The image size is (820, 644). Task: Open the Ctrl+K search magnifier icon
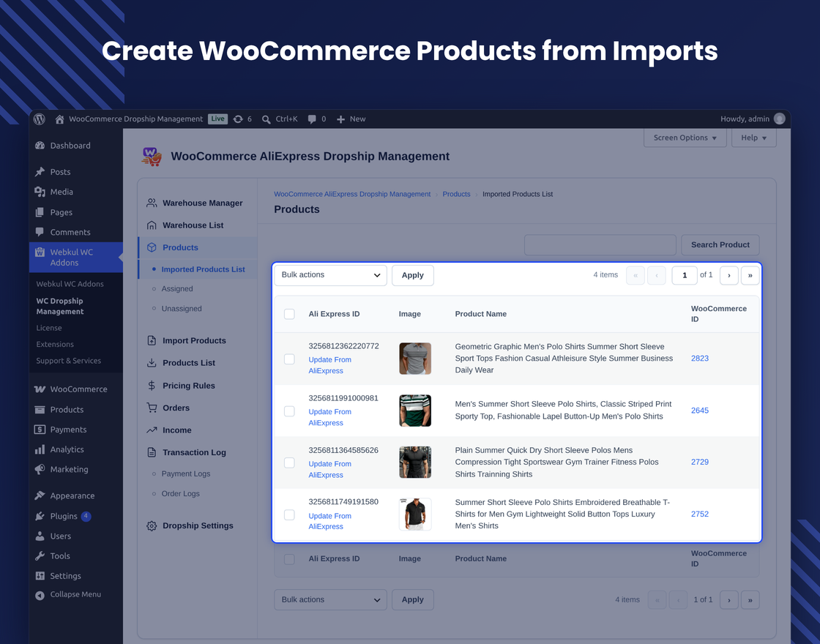coord(266,119)
